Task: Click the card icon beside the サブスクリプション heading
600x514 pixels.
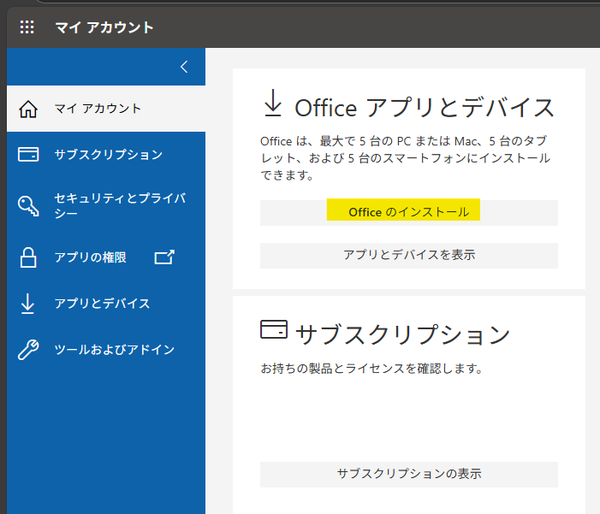Action: [x=273, y=329]
